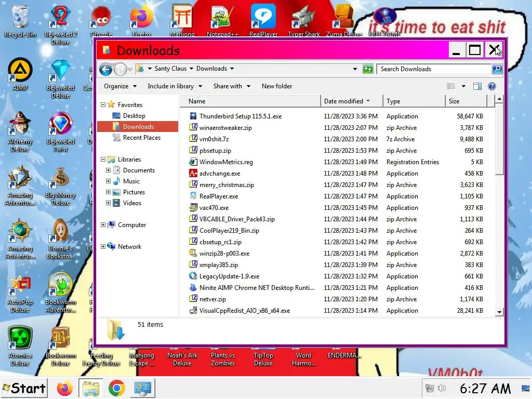
Task: Expand the Documents library node
Action: tap(108, 170)
